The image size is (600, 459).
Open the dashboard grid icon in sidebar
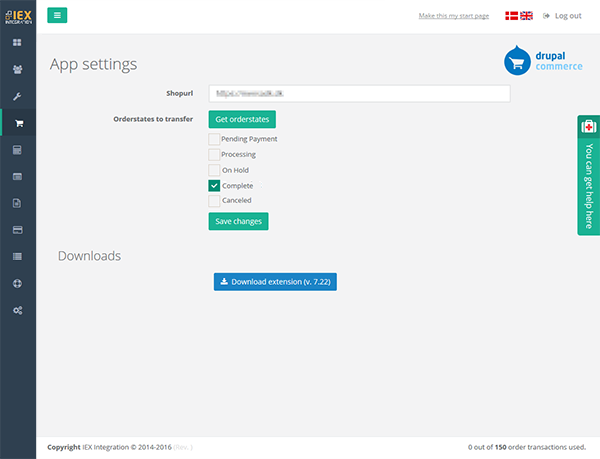click(17, 44)
